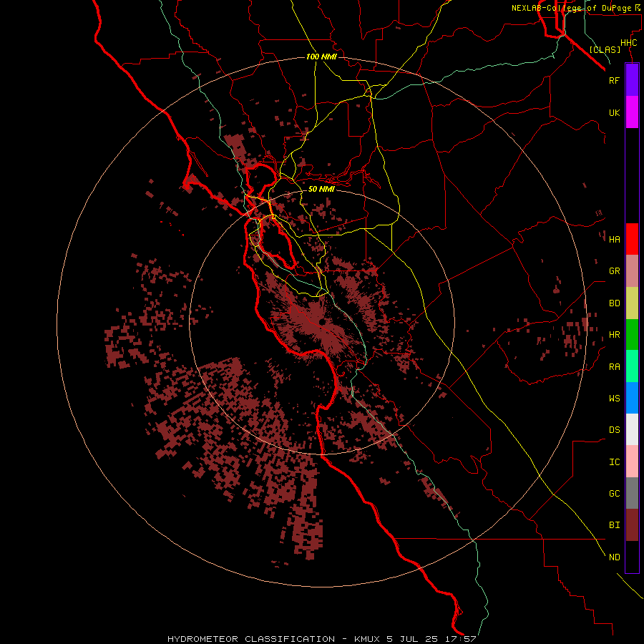Screen dimensions: 644x644
Task: Click the IC legend label
Action: pyautogui.click(x=615, y=462)
